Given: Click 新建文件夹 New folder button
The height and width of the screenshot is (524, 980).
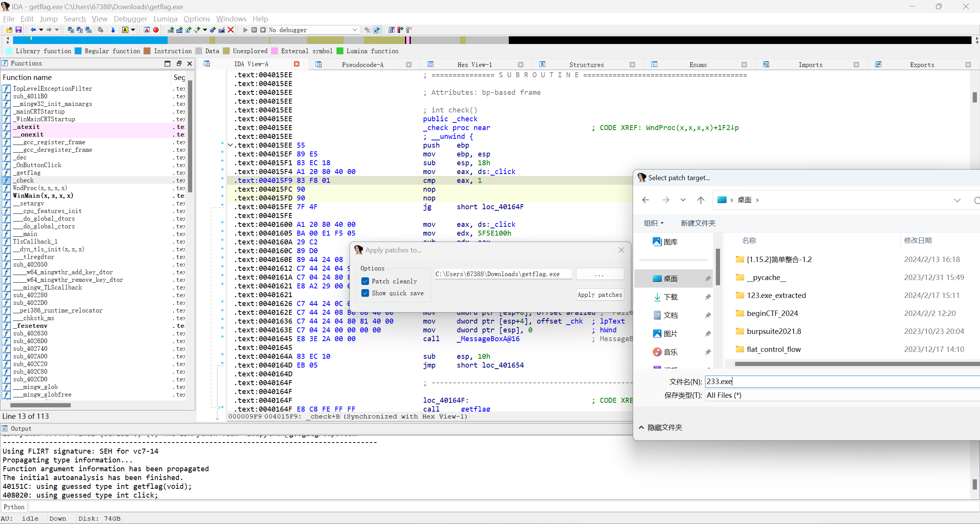Looking at the screenshot, I should (698, 223).
